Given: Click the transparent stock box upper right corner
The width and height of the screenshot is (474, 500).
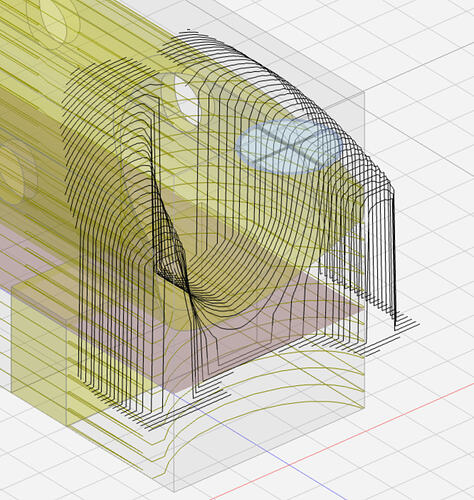Looking at the screenshot, I should [x=363, y=93].
